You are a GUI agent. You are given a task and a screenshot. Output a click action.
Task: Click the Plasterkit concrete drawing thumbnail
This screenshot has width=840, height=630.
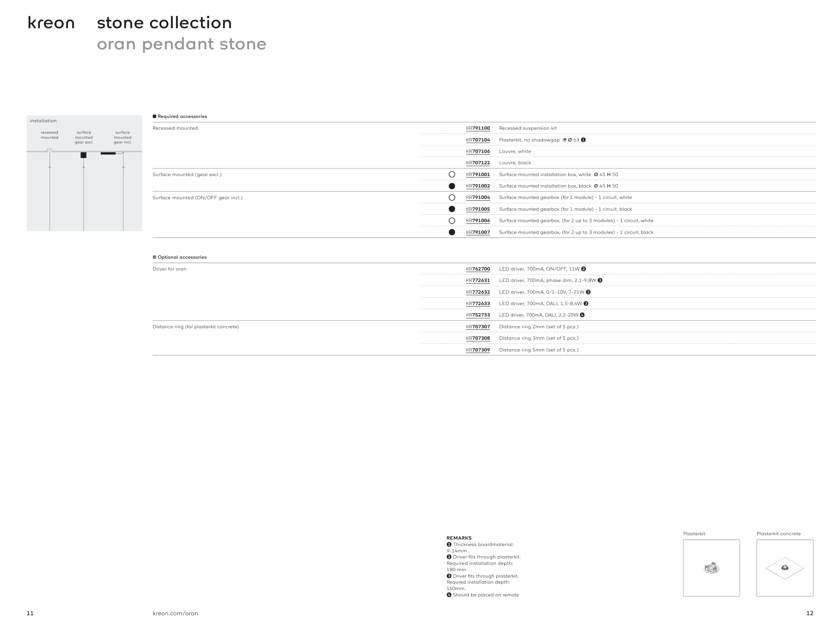(785, 568)
